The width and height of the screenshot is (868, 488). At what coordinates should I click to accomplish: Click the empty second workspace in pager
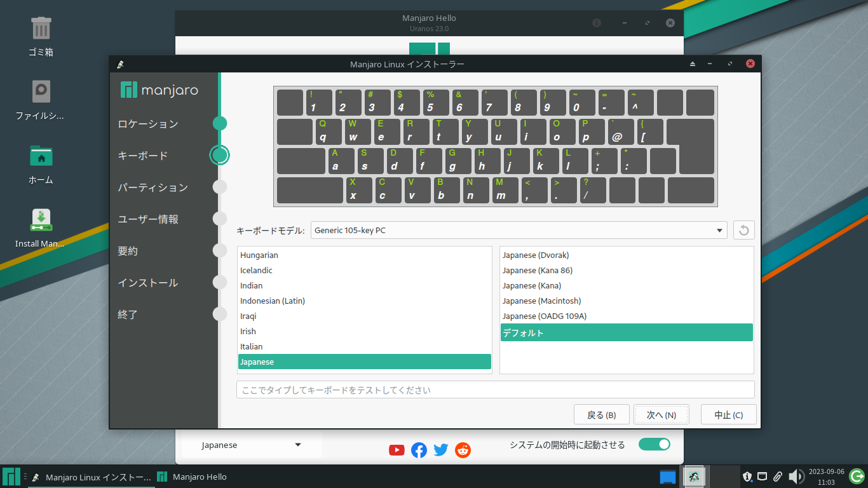pyautogui.click(x=724, y=477)
